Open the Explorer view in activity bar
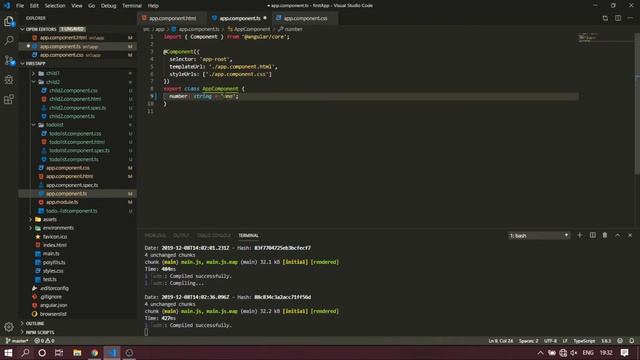The width and height of the screenshot is (640, 360). (x=9, y=21)
